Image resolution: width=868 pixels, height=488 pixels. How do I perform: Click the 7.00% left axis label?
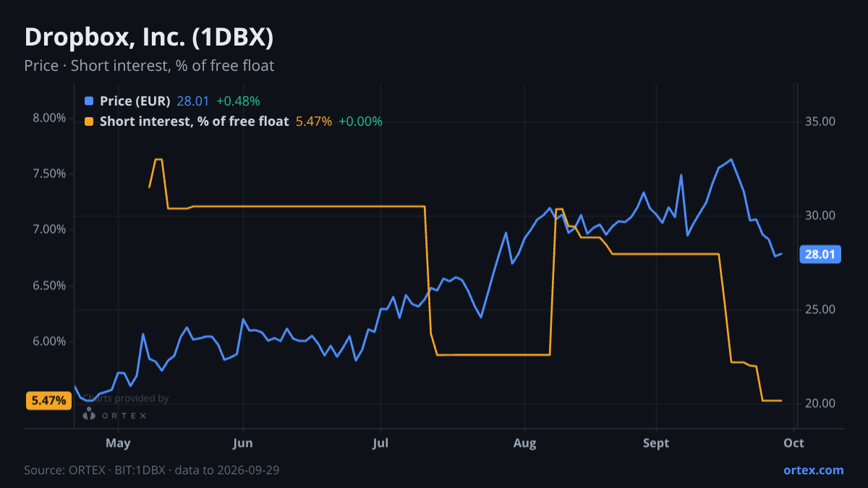click(49, 229)
